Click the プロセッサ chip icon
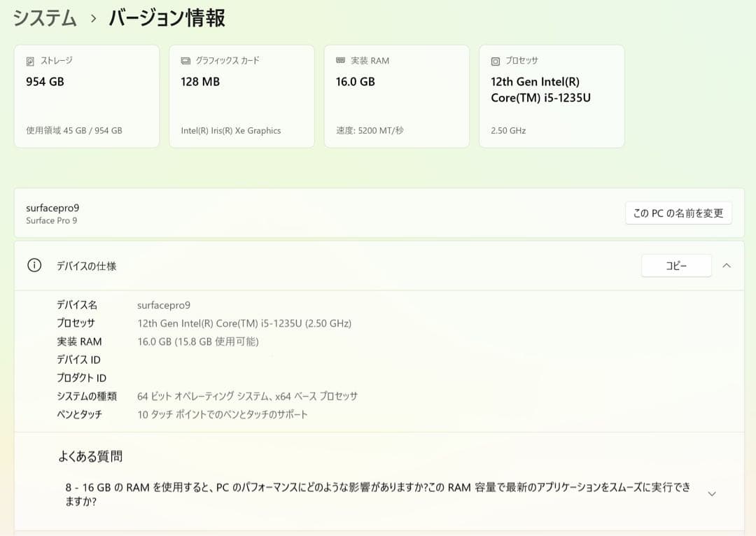Image resolution: width=756 pixels, height=536 pixels. 495,60
